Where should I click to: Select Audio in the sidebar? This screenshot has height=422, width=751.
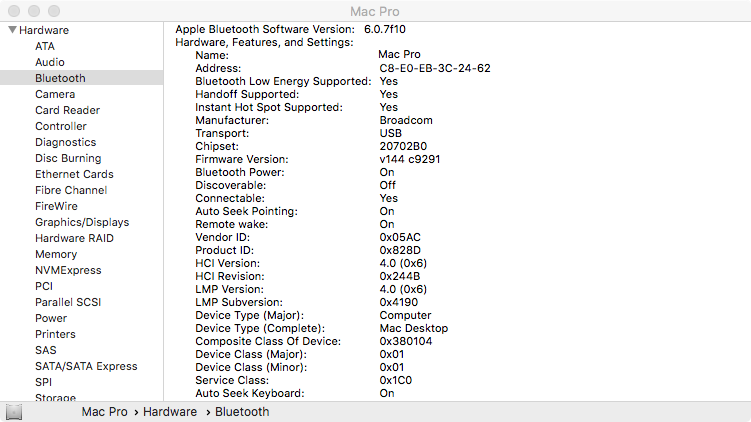click(x=50, y=62)
